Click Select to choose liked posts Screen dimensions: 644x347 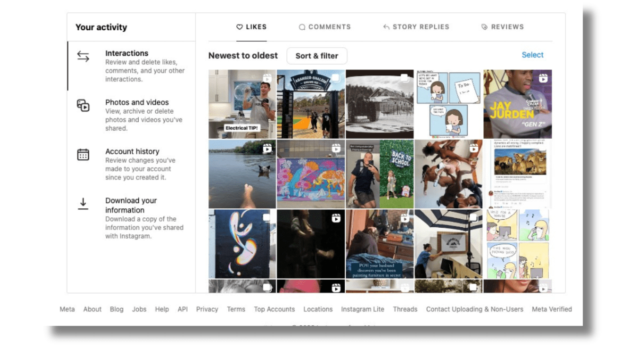[x=532, y=55]
